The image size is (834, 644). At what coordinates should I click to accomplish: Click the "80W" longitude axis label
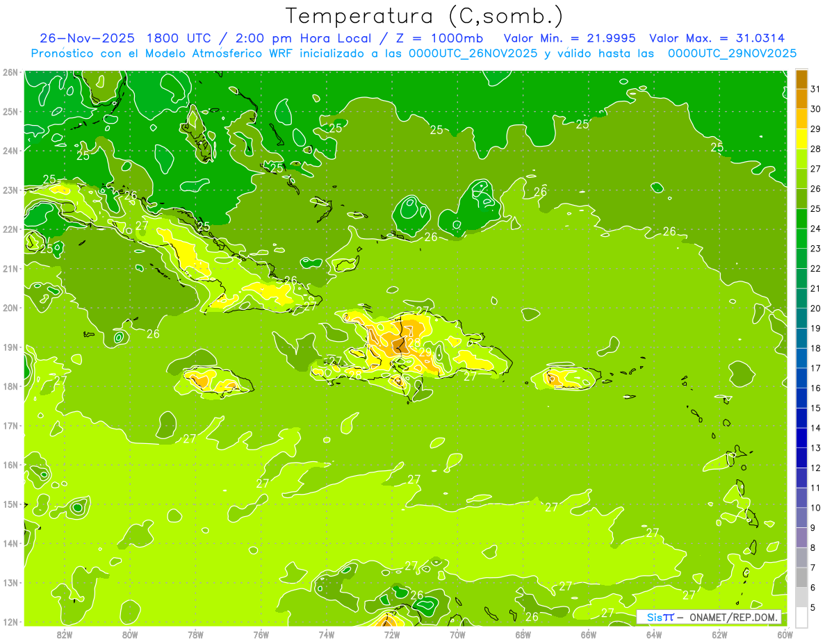(x=130, y=634)
